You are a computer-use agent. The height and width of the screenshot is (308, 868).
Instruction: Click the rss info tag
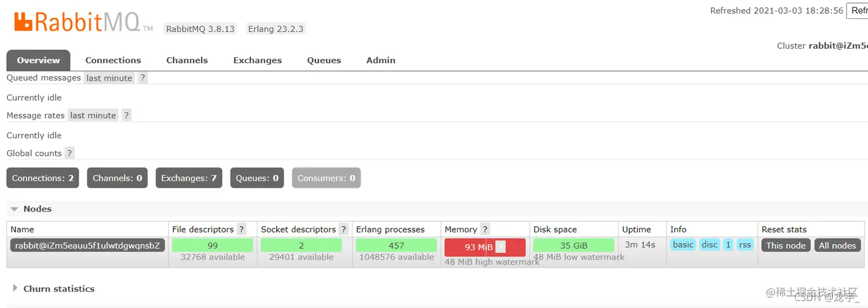(745, 244)
